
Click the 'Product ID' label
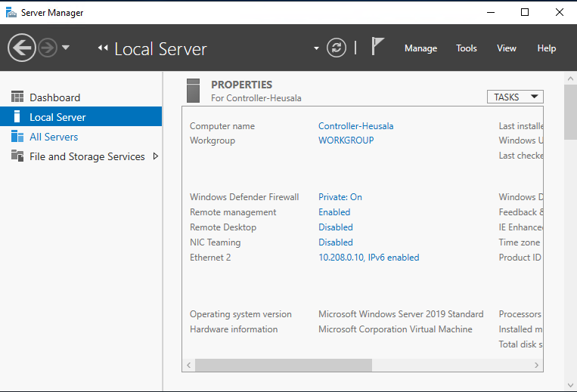pyautogui.click(x=520, y=257)
